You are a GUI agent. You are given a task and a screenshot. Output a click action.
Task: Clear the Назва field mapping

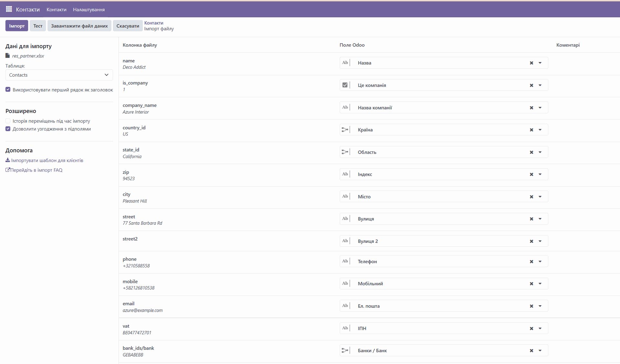pyautogui.click(x=531, y=63)
